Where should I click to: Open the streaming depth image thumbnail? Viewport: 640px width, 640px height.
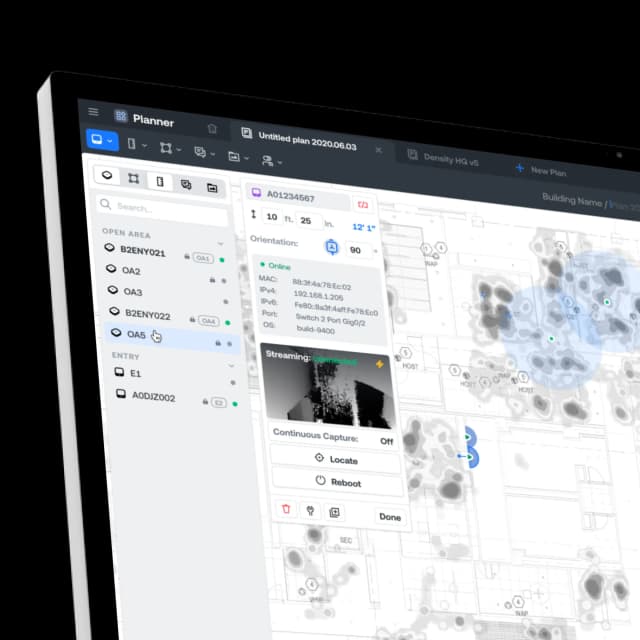tap(329, 388)
